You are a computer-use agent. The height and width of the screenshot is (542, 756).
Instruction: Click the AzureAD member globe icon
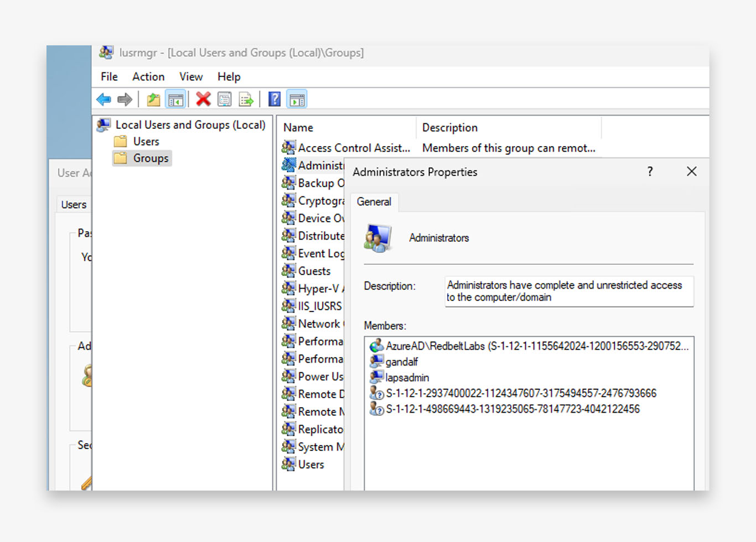tap(377, 346)
